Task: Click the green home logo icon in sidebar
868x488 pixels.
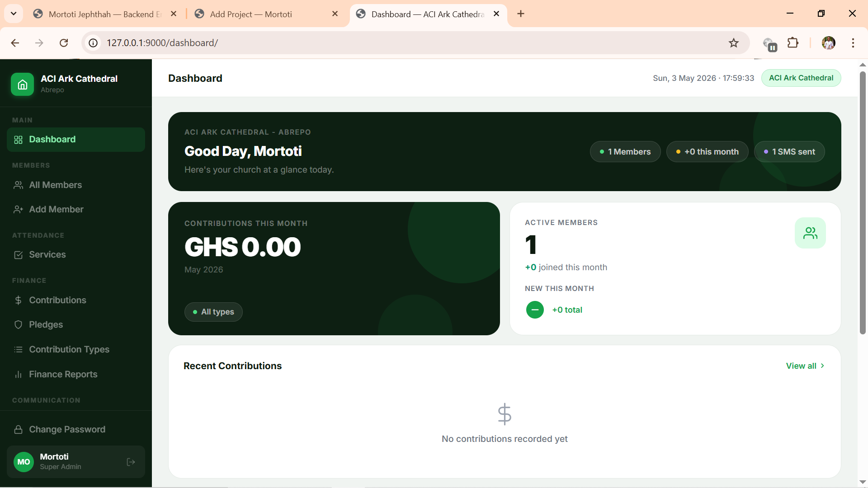Action: coord(23,84)
